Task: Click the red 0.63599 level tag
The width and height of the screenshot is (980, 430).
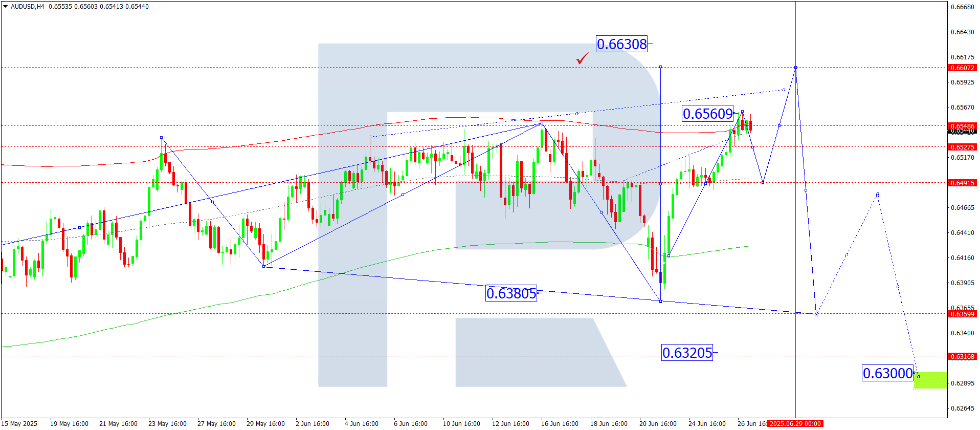Action: click(x=962, y=314)
